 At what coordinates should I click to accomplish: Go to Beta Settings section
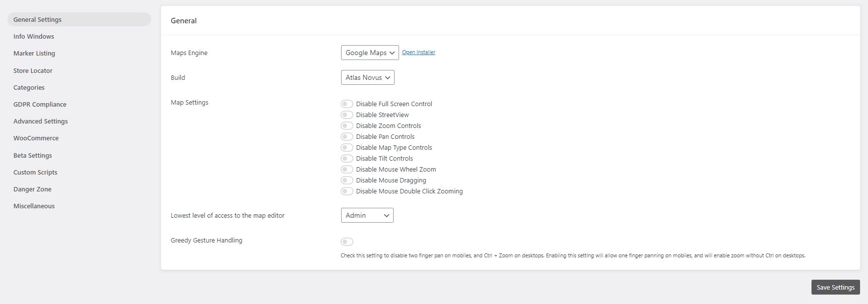pyautogui.click(x=33, y=155)
